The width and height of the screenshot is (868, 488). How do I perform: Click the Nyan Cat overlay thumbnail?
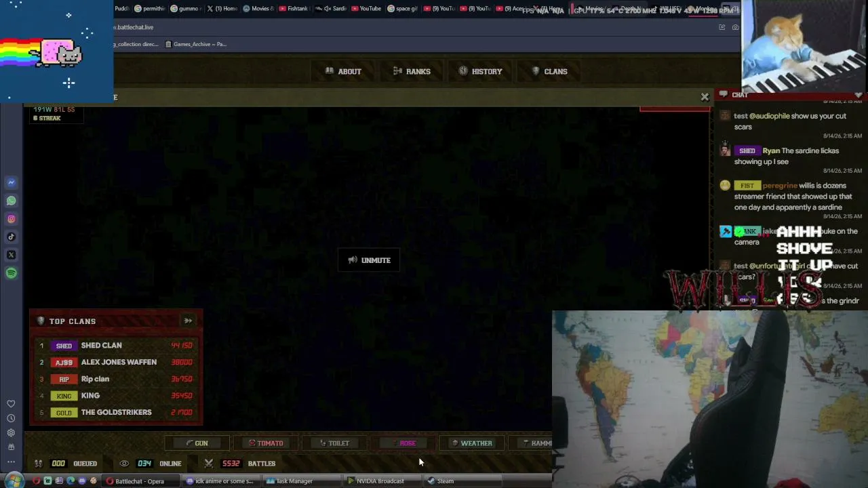(x=57, y=52)
